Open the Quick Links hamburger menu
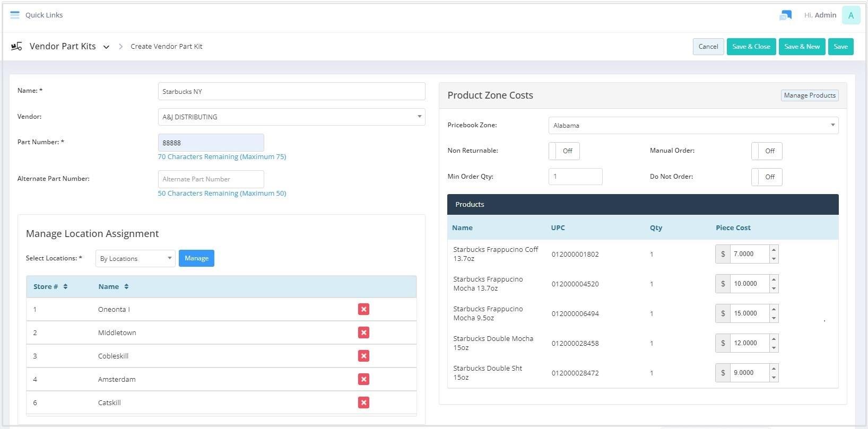 pyautogui.click(x=15, y=15)
